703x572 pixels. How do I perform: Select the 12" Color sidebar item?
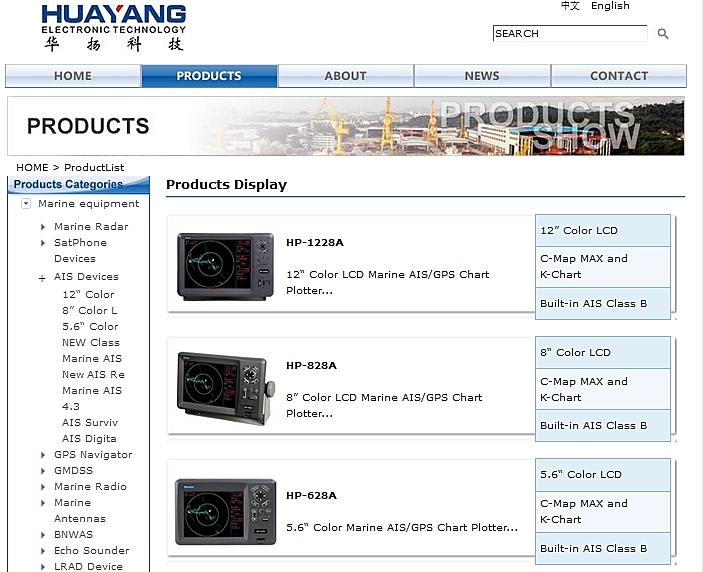click(x=88, y=295)
